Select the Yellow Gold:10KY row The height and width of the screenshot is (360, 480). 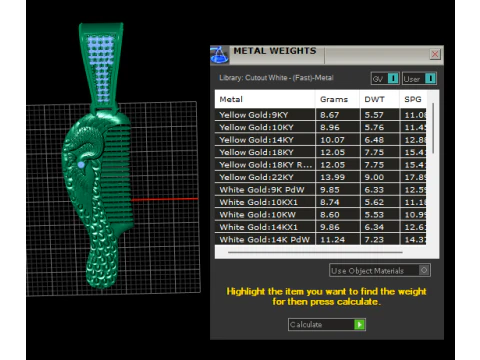pos(320,127)
